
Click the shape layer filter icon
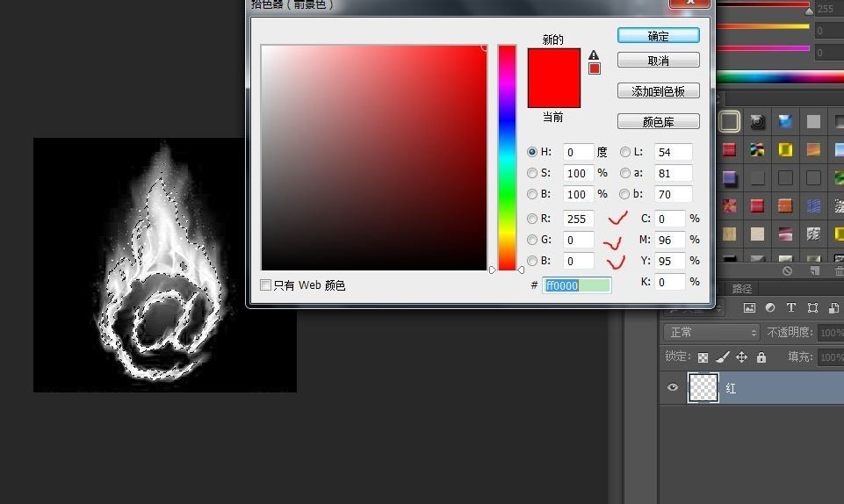pos(812,308)
